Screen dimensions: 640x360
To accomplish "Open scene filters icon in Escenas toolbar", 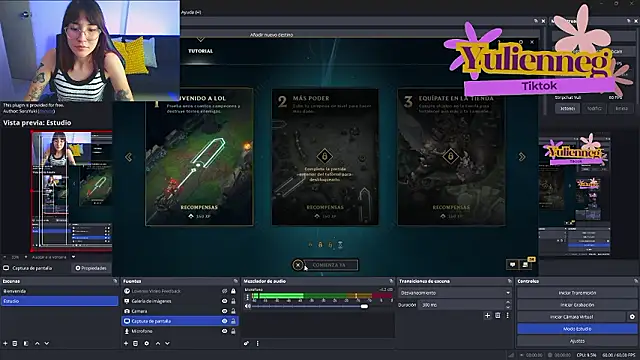I will [x=26, y=344].
